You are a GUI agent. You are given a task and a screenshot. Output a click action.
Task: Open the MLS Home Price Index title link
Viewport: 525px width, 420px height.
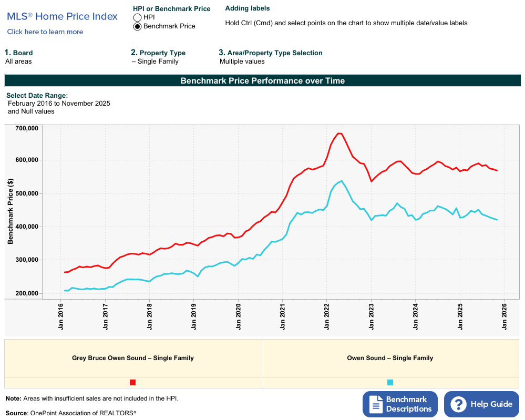tap(62, 16)
